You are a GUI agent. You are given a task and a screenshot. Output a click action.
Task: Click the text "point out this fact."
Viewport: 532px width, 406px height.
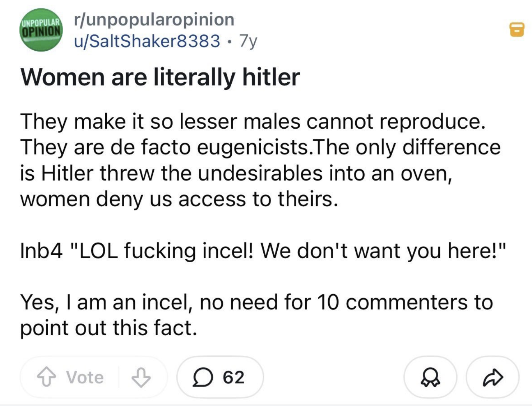point(108,328)
